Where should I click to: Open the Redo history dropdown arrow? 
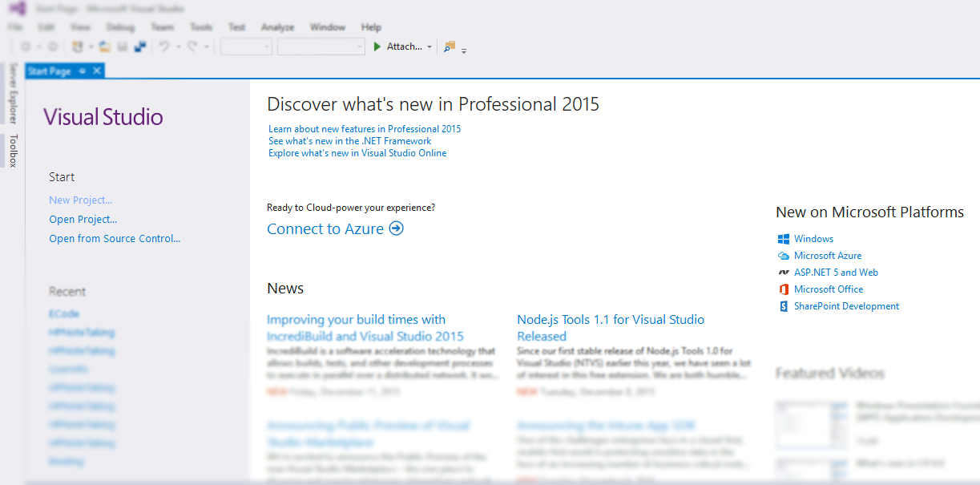click(206, 47)
